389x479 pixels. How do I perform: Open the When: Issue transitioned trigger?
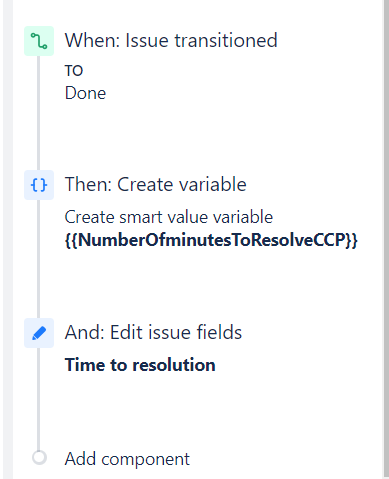tap(171, 40)
